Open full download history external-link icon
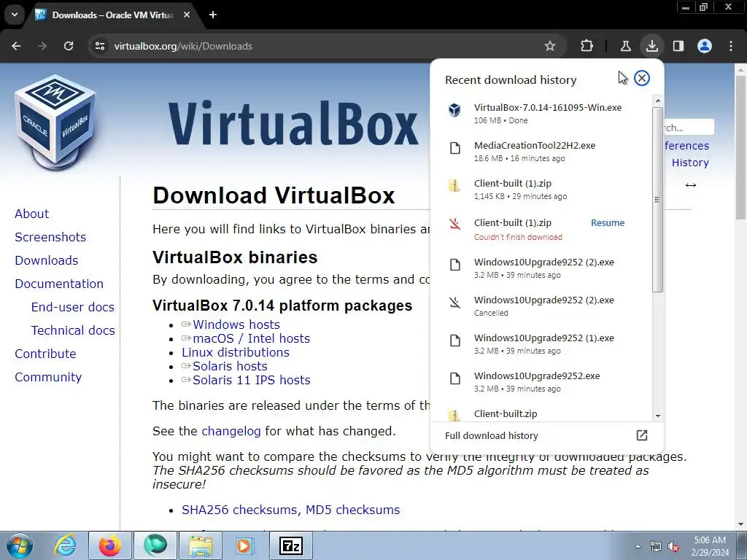This screenshot has width=747, height=560. tap(642, 435)
